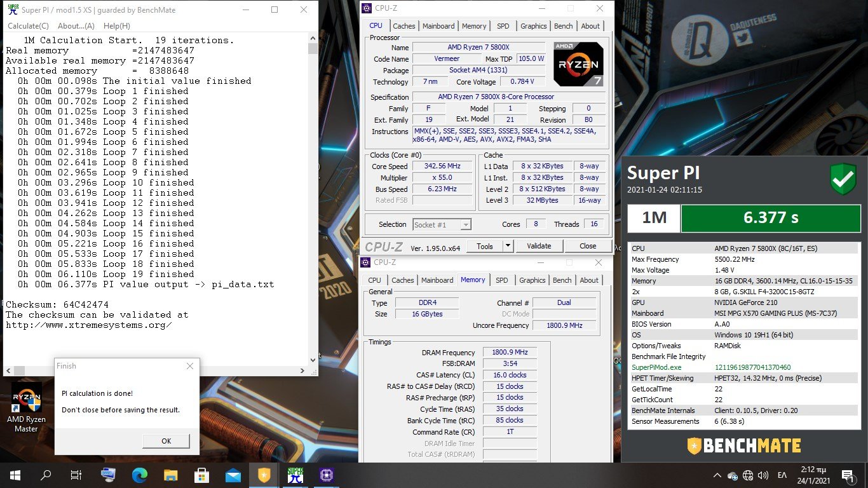Click OK in Finish dialog

(x=166, y=440)
